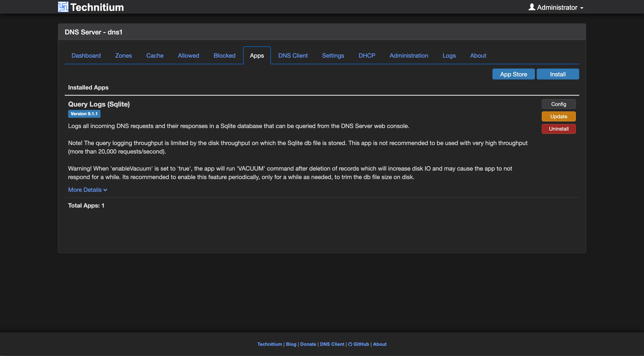644x356 pixels.
Task: Click the Technitium brand name in header
Action: coord(97,7)
